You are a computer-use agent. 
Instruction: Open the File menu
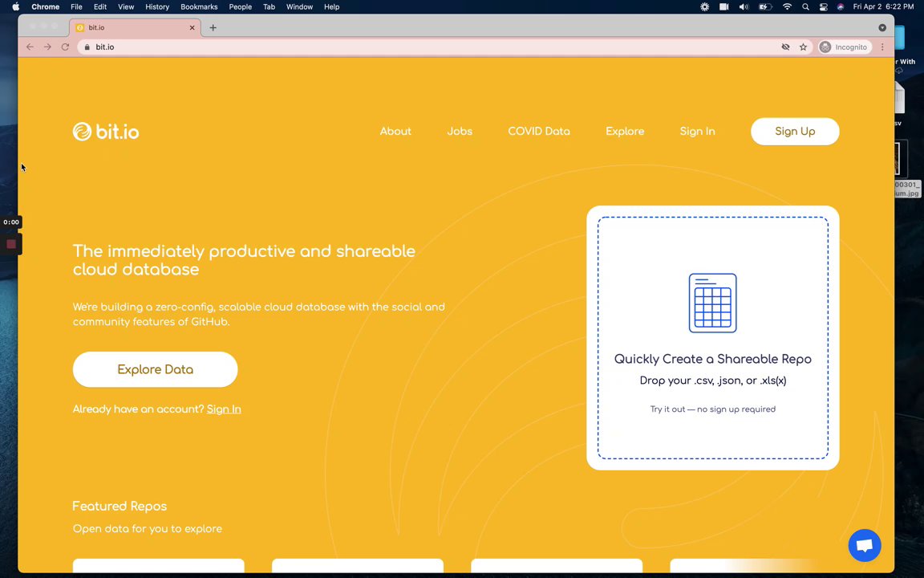(x=77, y=6)
